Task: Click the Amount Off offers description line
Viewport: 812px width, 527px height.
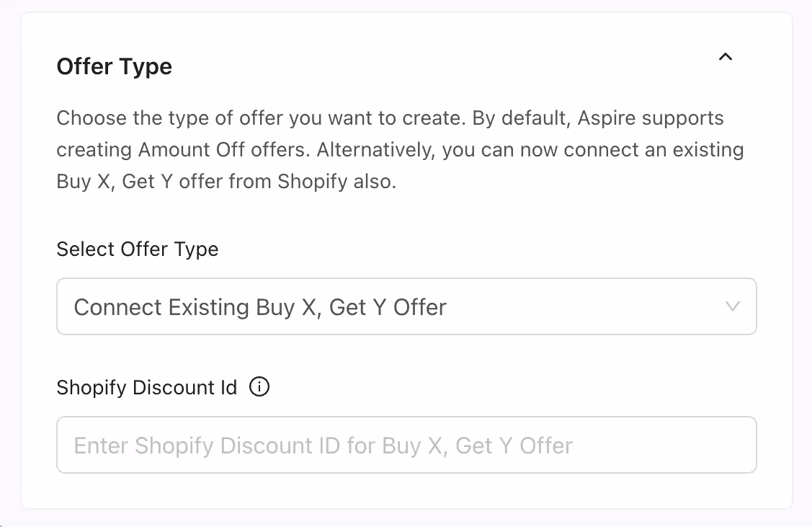Action: pos(400,150)
